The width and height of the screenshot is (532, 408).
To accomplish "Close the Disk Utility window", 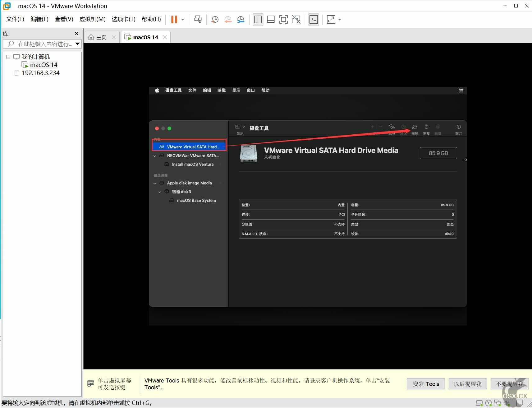I will coord(157,128).
